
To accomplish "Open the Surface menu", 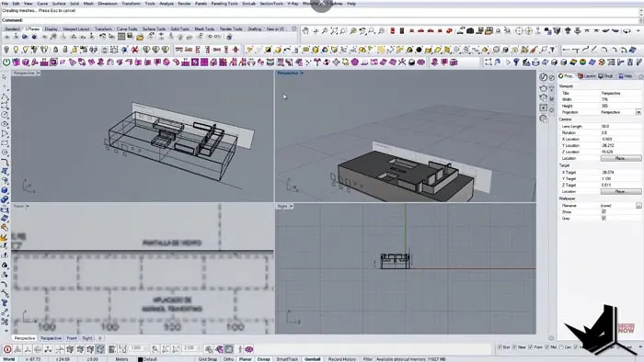I will [59, 4].
